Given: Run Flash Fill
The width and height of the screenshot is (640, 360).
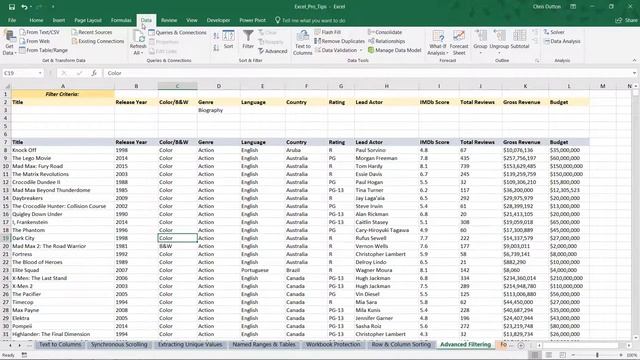Looking at the screenshot, I should (x=328, y=32).
